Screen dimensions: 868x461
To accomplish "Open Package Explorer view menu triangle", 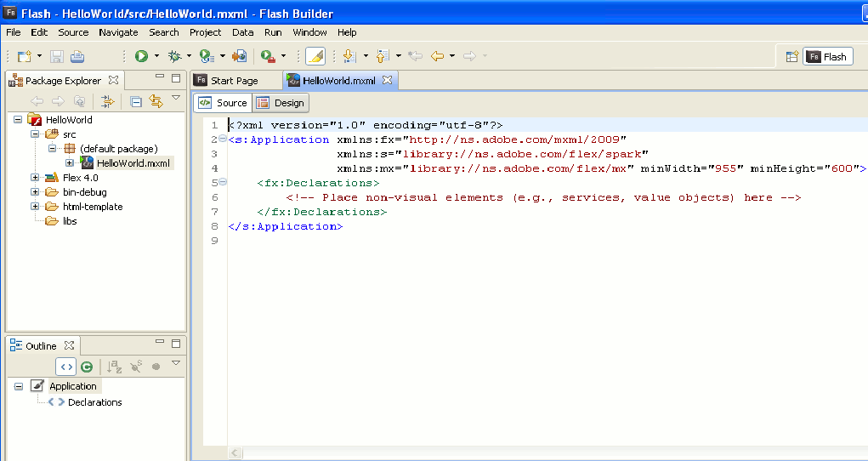I will point(176,98).
